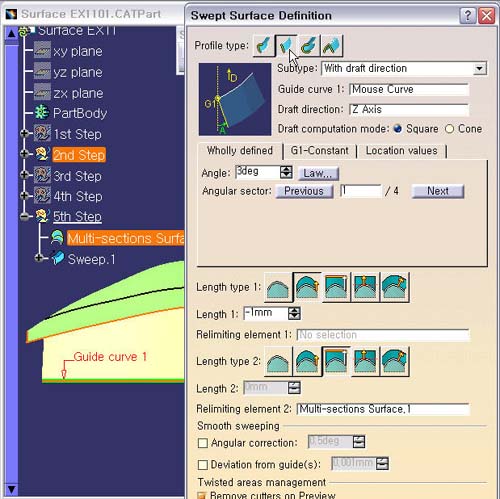Click the Guide curve 1 input field
This screenshot has height=499, width=500.
(x=409, y=89)
